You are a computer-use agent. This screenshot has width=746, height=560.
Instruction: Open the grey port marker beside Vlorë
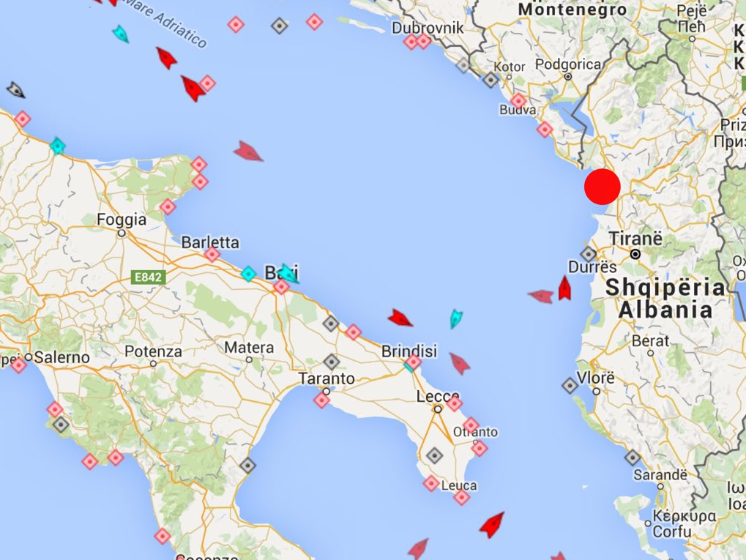click(570, 385)
